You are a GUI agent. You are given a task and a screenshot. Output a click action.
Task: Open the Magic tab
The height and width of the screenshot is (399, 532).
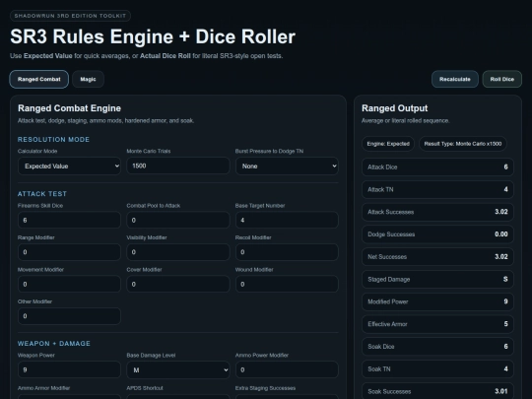(88, 79)
